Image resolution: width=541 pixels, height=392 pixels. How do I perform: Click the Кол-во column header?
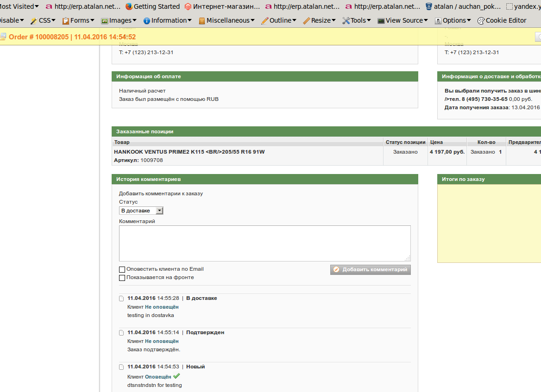click(486, 142)
